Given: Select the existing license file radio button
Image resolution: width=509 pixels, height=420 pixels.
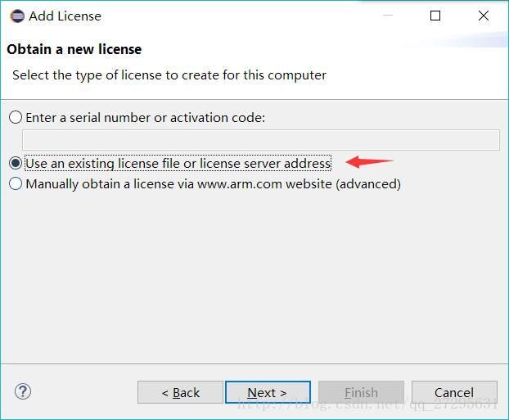Looking at the screenshot, I should point(16,164).
